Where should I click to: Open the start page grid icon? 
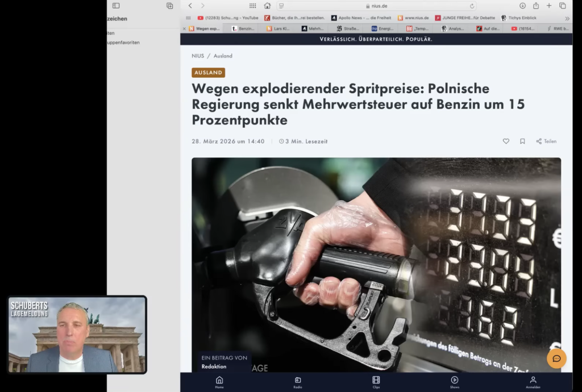252,6
